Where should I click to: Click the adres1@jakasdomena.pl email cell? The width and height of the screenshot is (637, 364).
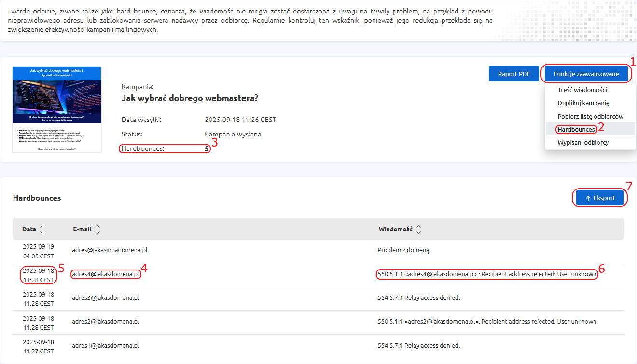pos(106,346)
